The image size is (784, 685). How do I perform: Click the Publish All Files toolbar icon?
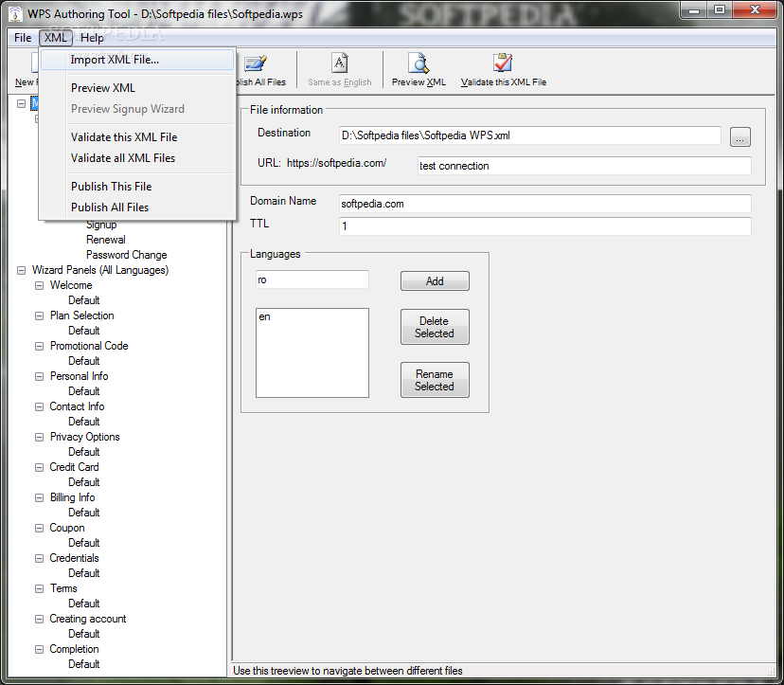point(256,63)
